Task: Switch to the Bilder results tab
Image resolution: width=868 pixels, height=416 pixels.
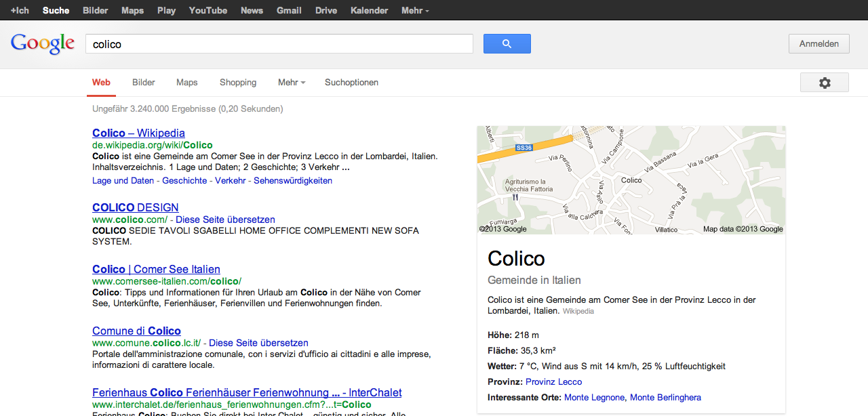Action: pyautogui.click(x=143, y=83)
